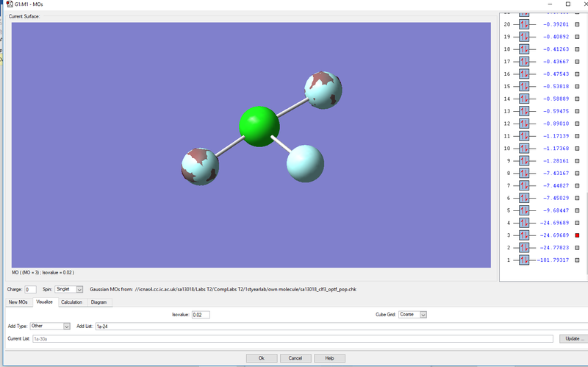Toggle surface marker for orbital -0.40892
588x367 pixels.
577,37
